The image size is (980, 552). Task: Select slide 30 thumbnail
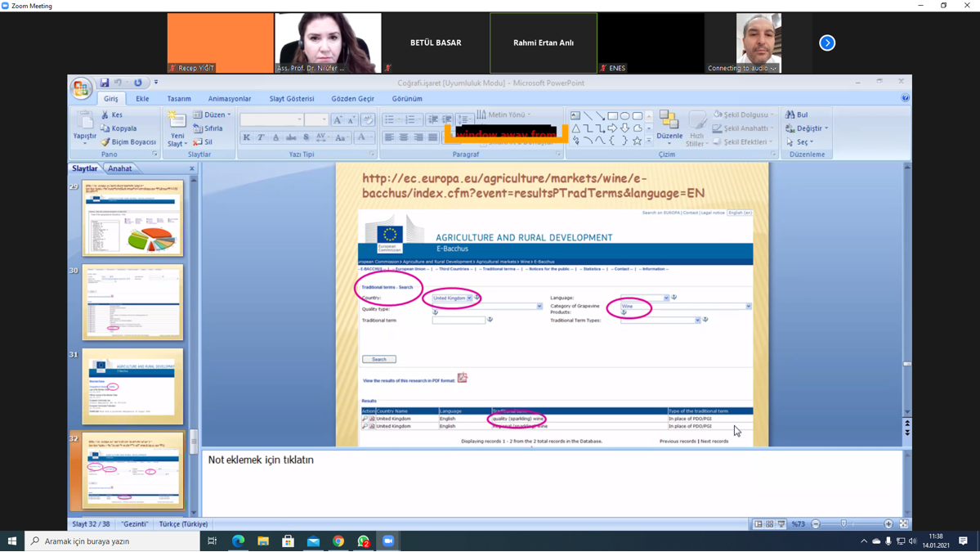132,303
